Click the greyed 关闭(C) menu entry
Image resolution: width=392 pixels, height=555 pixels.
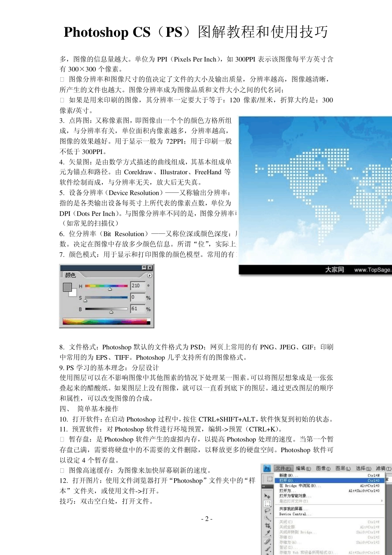click(x=330, y=522)
